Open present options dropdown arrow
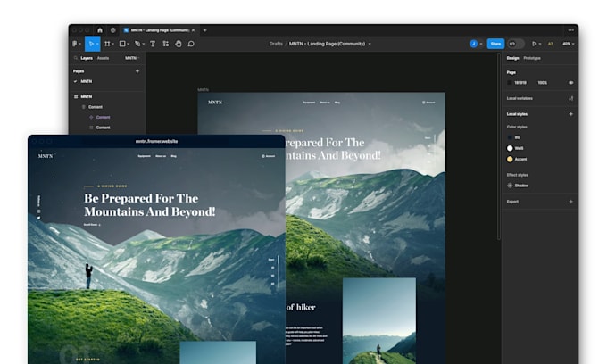 click(540, 44)
